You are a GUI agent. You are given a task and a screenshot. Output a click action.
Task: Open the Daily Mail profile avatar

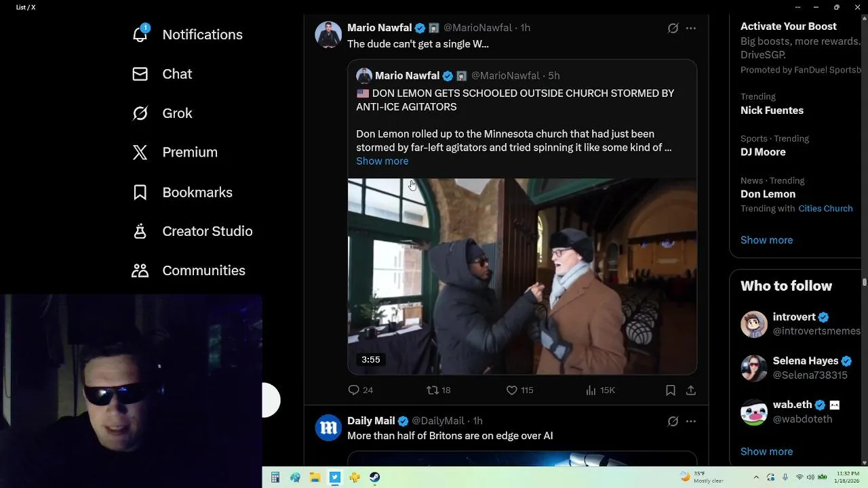pos(328,428)
